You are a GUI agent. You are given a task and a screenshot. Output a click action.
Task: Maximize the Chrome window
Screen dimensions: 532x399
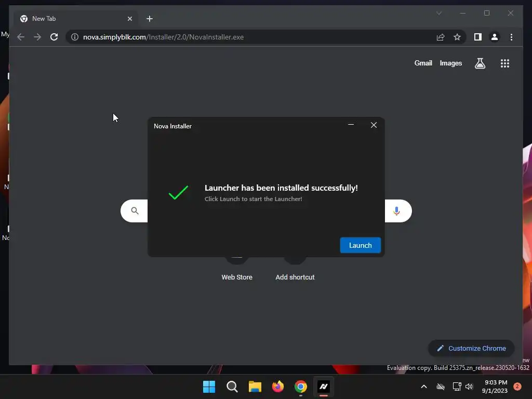pyautogui.click(x=486, y=13)
